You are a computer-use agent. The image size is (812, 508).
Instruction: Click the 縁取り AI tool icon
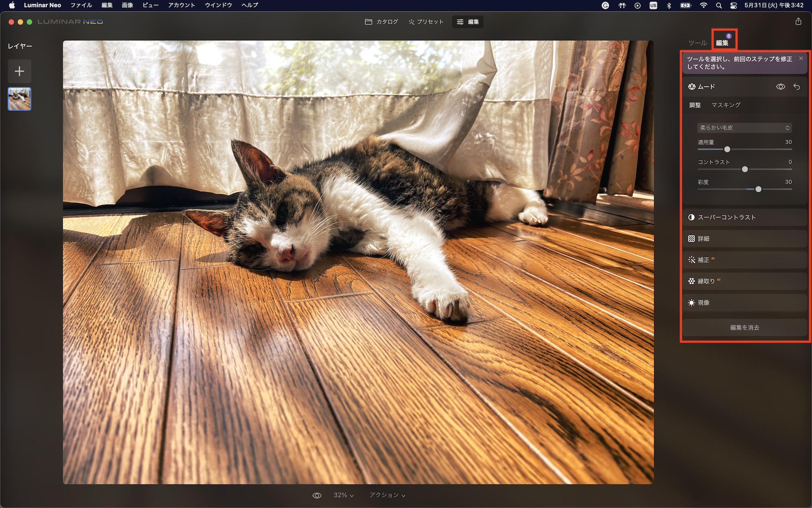click(691, 281)
